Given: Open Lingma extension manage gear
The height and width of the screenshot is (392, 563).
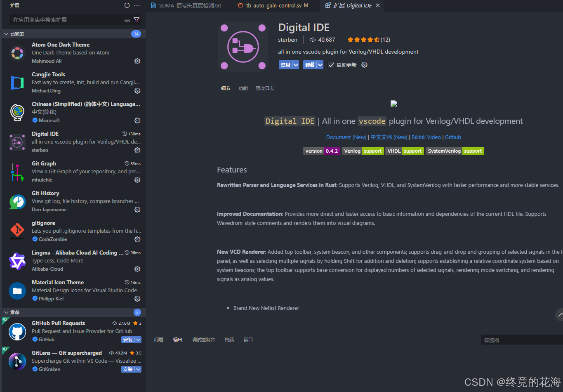Looking at the screenshot, I should [137, 269].
